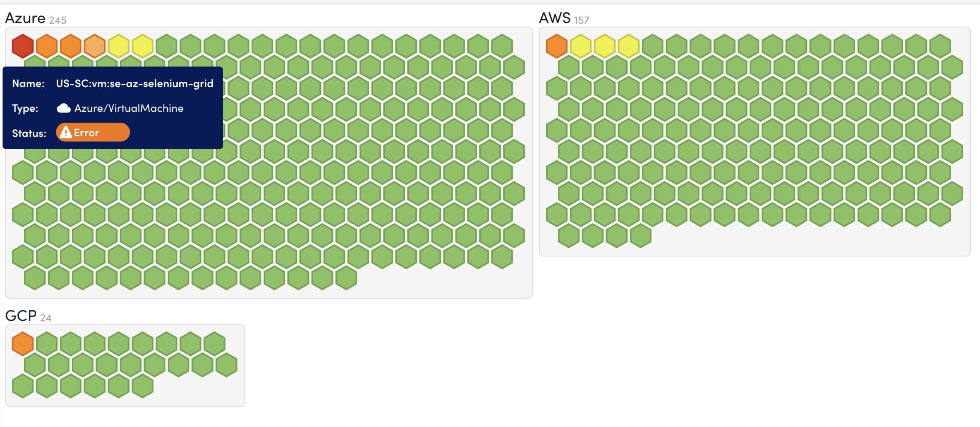Click the Azure group heading
The height and width of the screenshot is (427, 980).
[25, 18]
